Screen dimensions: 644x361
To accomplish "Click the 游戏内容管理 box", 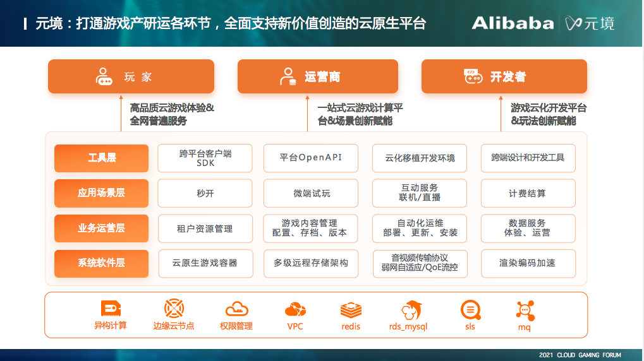I will point(311,228).
